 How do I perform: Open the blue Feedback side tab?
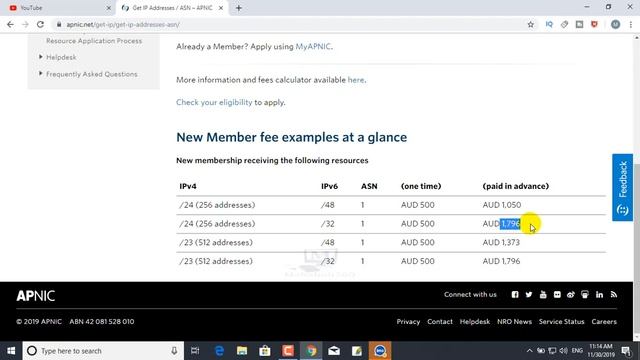[622, 187]
